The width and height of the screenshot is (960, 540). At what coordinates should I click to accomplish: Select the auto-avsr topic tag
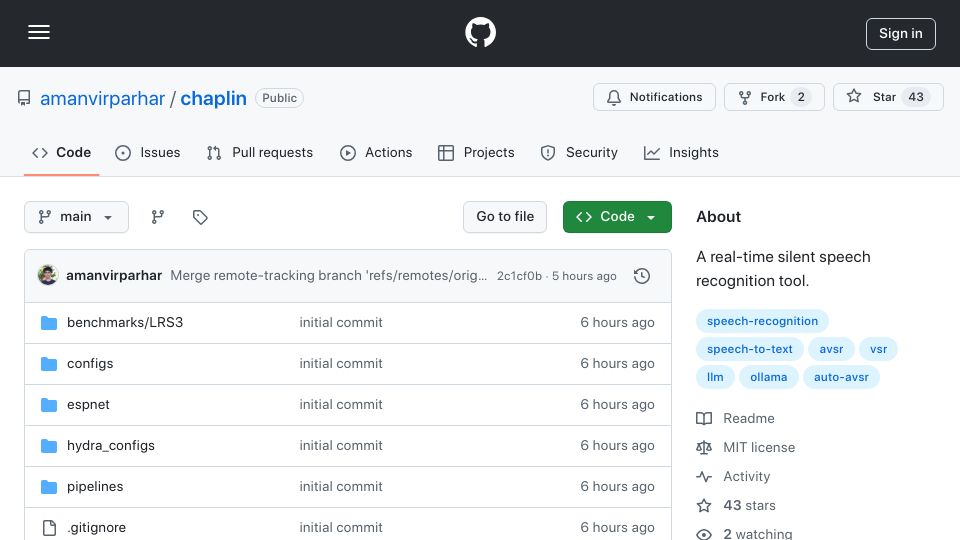tap(841, 377)
